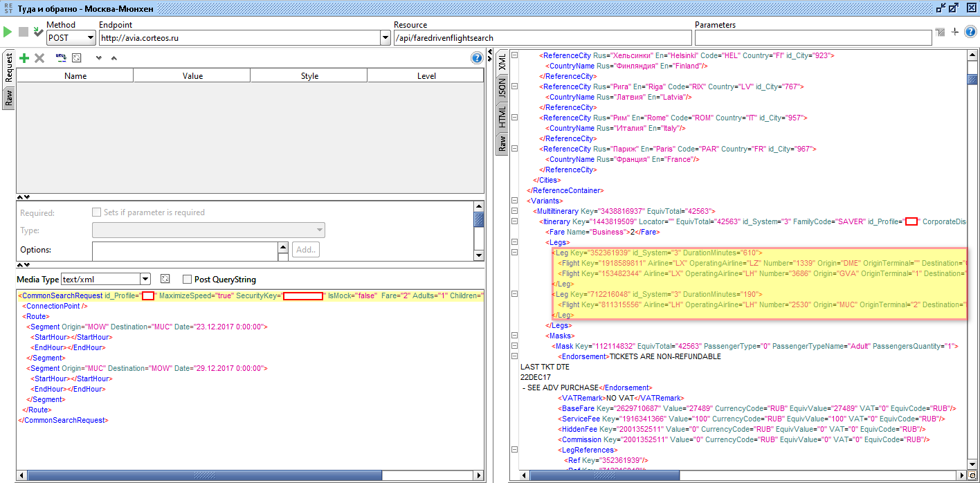Click the green Submit request play button
The width and height of the screenshot is (980, 483).
[x=8, y=32]
